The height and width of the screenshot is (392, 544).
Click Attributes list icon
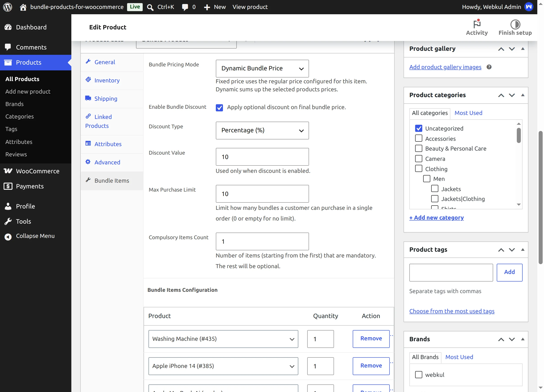88,143
